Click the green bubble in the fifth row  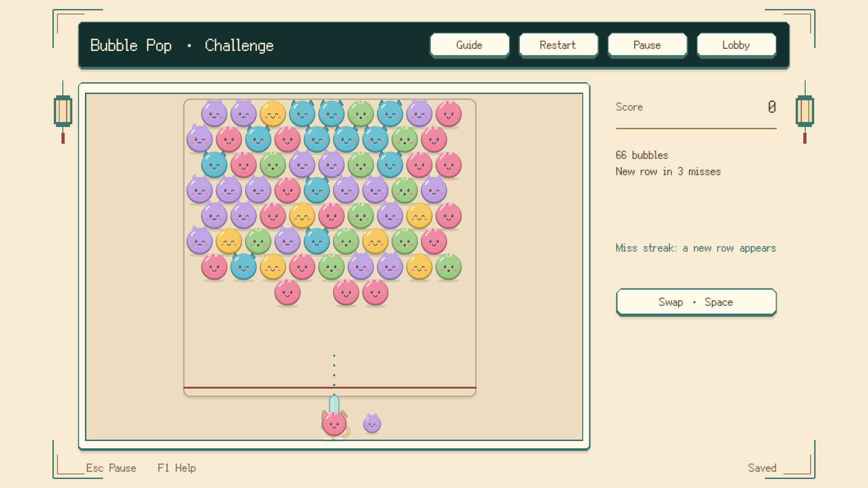[x=361, y=216]
